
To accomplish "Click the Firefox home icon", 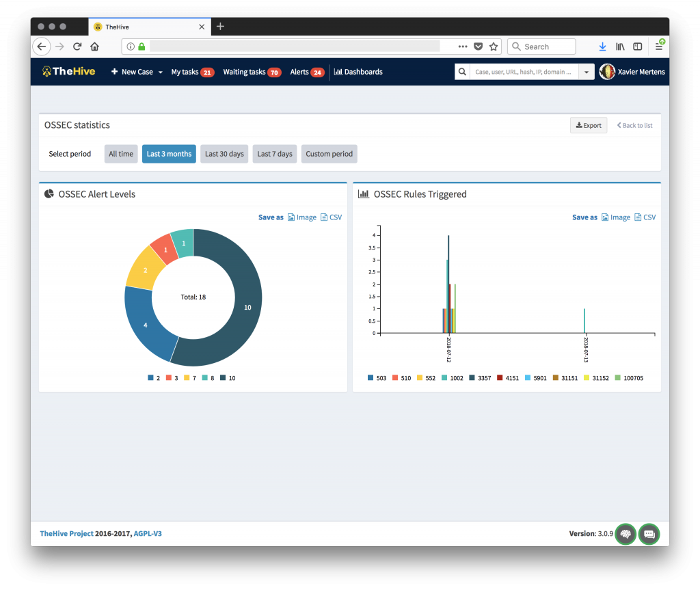I will 94,46.
